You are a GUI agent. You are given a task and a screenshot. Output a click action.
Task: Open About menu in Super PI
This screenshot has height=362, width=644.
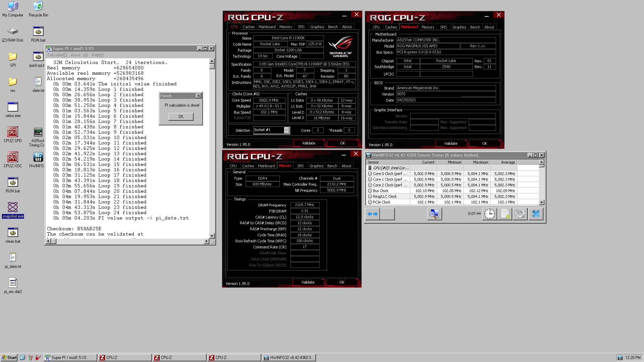pyautogui.click(x=79, y=55)
